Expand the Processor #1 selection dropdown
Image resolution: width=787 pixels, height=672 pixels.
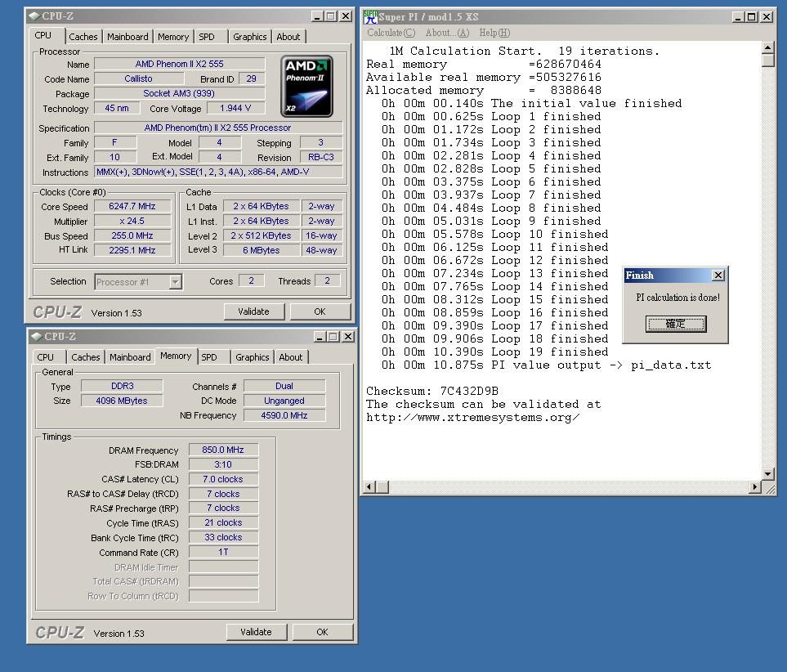175,282
